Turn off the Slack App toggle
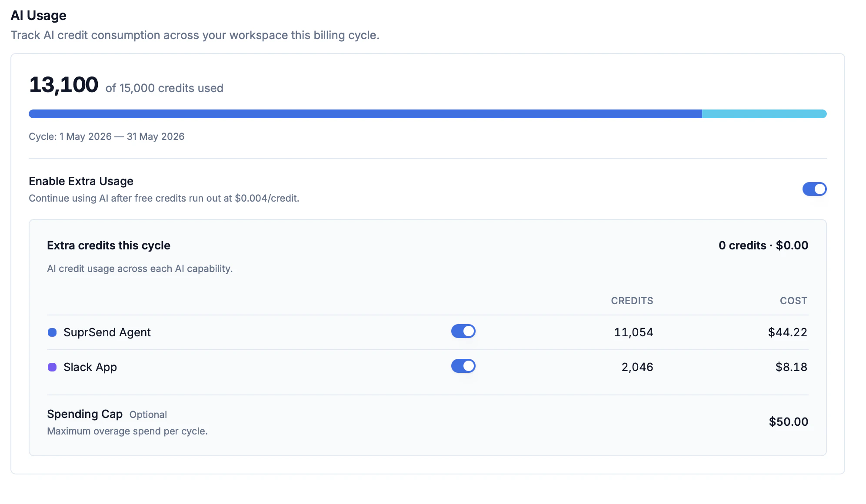This screenshot has height=504, width=866. pos(463,366)
